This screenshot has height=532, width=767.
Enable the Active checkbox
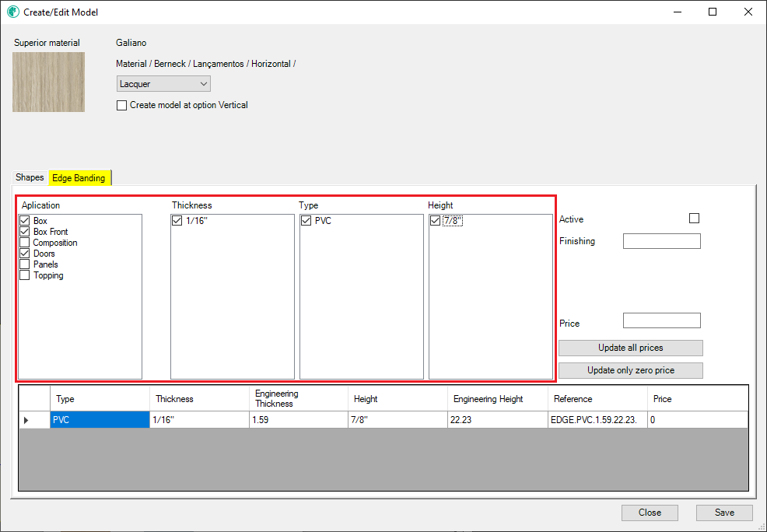(694, 218)
